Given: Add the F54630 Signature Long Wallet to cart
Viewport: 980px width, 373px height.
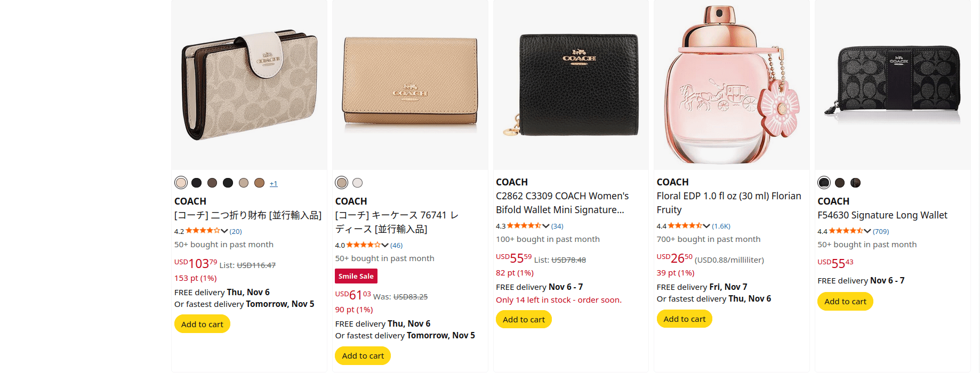Looking at the screenshot, I should click(x=845, y=302).
